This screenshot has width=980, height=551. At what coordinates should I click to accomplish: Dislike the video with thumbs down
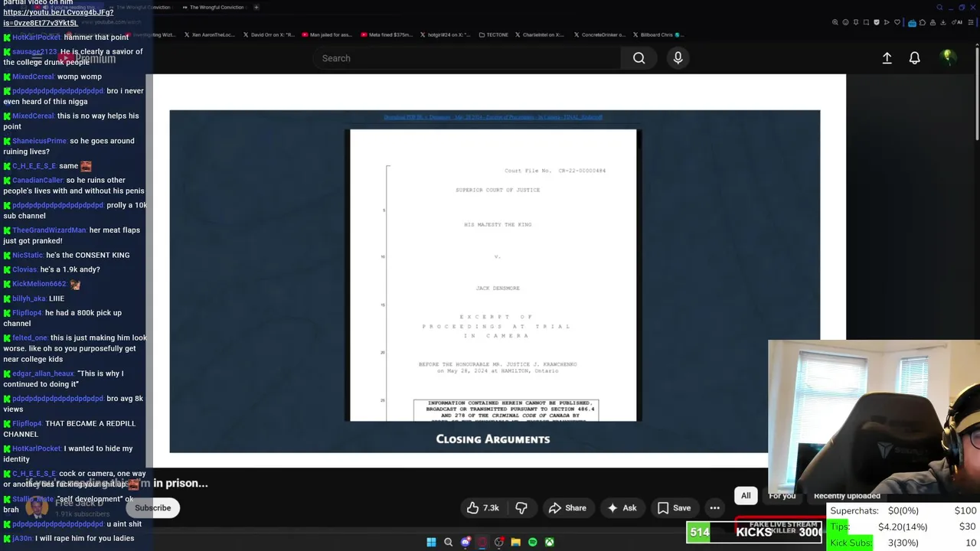pyautogui.click(x=521, y=508)
